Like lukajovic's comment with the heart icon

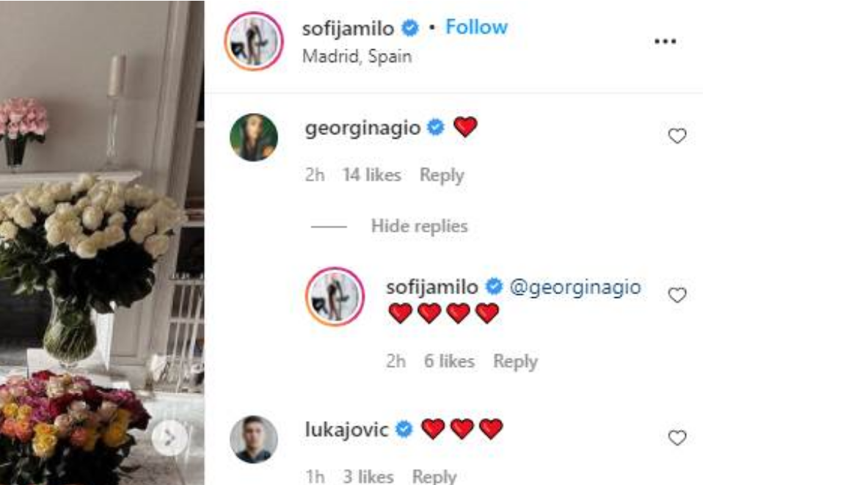(x=677, y=438)
